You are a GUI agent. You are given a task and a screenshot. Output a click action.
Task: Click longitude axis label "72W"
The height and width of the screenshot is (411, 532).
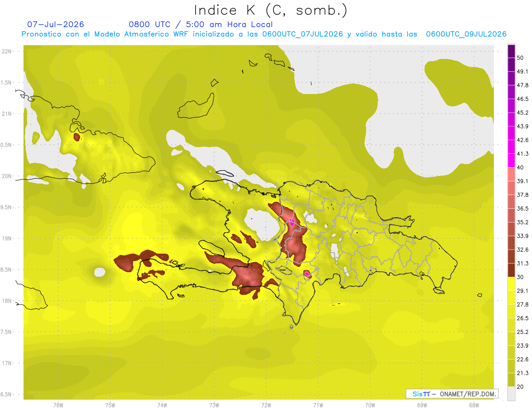click(x=266, y=405)
